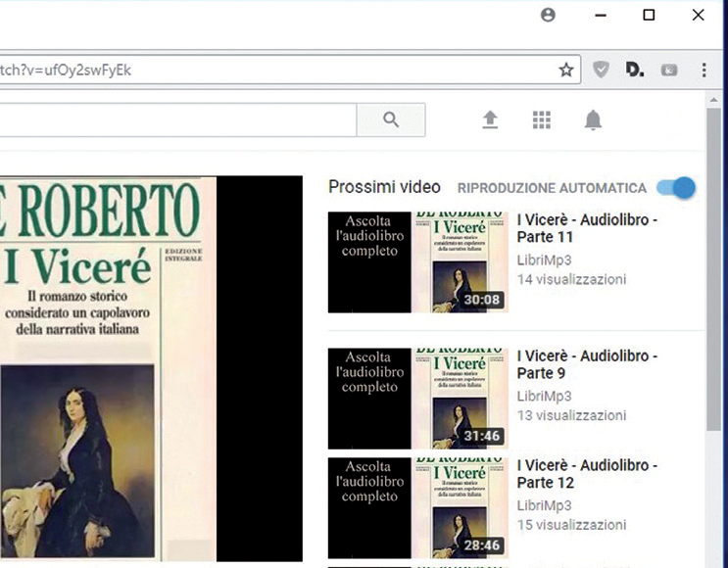Image resolution: width=728 pixels, height=568 pixels.
Task: Bookmark this page with the star icon
Action: point(566,71)
